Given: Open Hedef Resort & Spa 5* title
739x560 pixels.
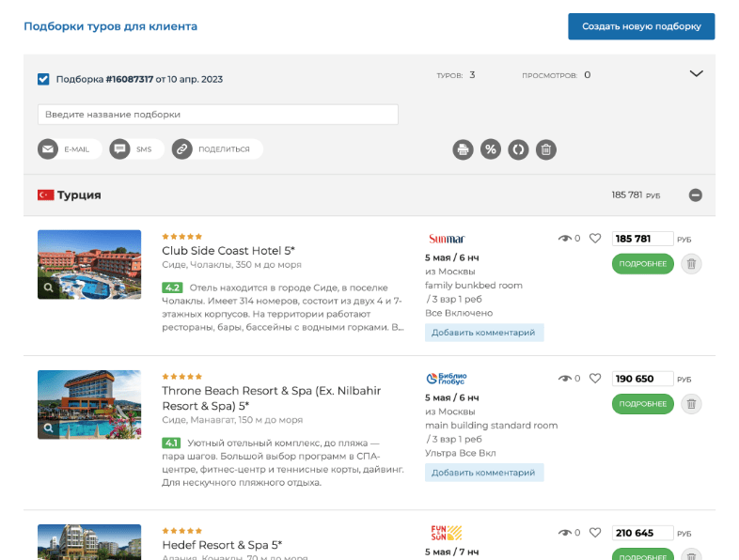Looking at the screenshot, I should point(222,545).
